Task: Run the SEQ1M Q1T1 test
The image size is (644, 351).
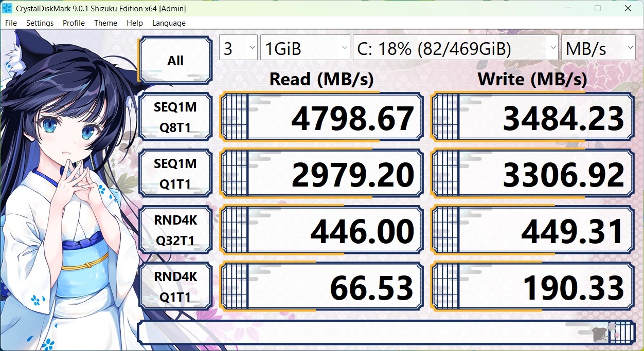Action: [x=175, y=174]
